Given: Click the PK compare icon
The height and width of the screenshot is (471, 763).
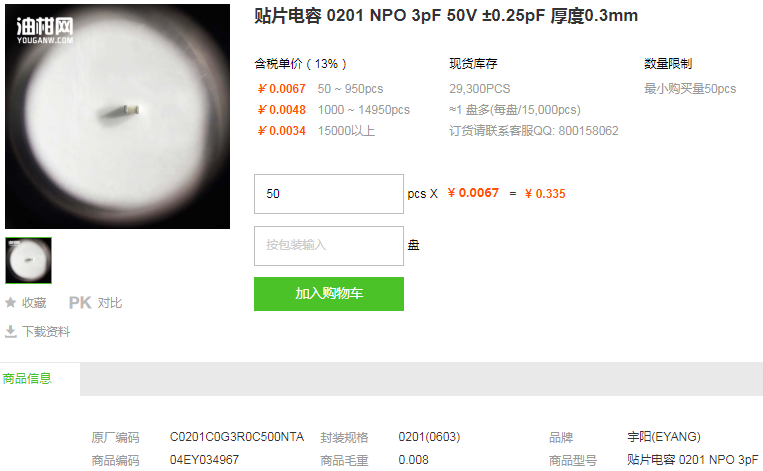Looking at the screenshot, I should click(80, 303).
